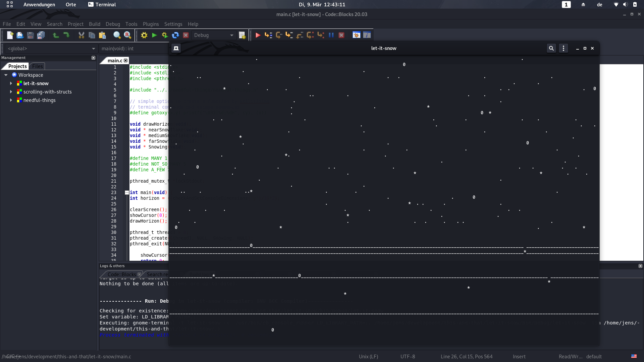The height and width of the screenshot is (362, 644).
Task: Undo the last edit
Action: [56, 35]
